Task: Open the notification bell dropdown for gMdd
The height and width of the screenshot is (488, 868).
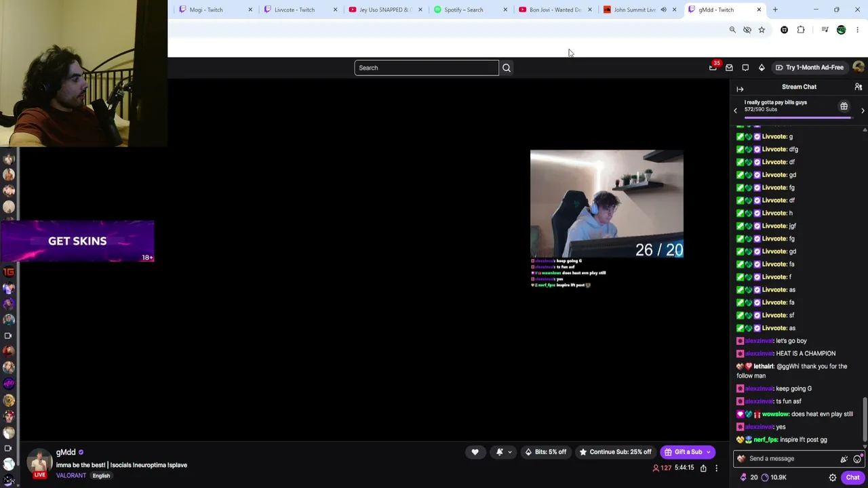Action: tap(503, 452)
